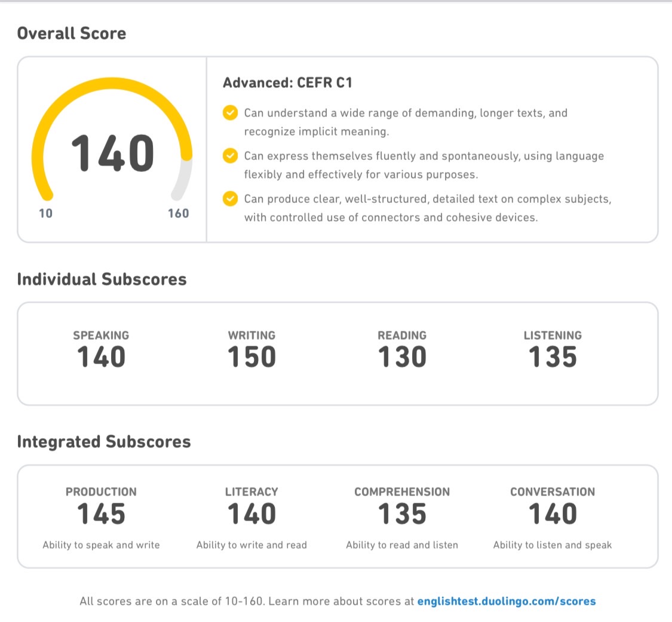The width and height of the screenshot is (672, 622).
Task: Click the 'Overall Score' section title
Action: click(x=72, y=33)
